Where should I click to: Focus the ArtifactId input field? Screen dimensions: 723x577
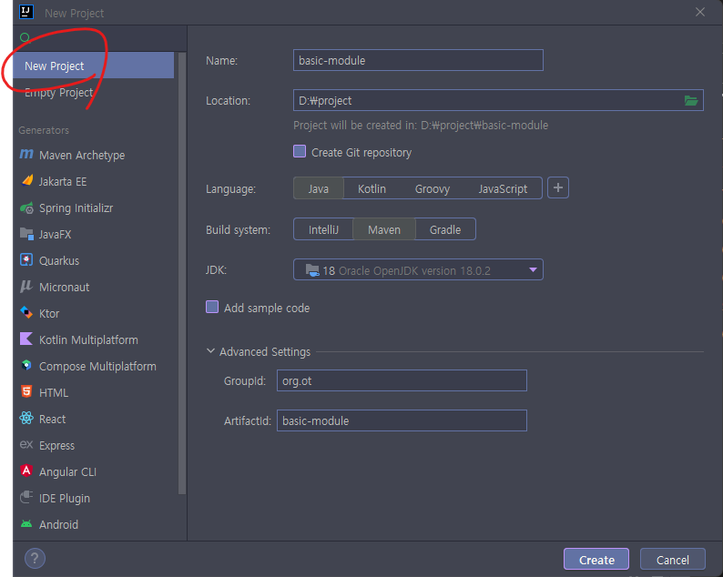coord(402,421)
